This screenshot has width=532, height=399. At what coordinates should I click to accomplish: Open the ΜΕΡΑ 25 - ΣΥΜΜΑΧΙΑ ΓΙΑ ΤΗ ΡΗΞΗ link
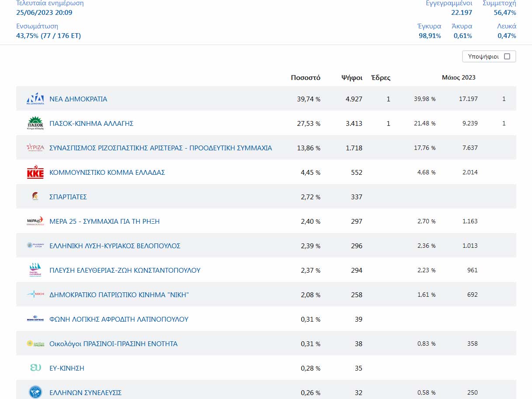[x=104, y=222]
